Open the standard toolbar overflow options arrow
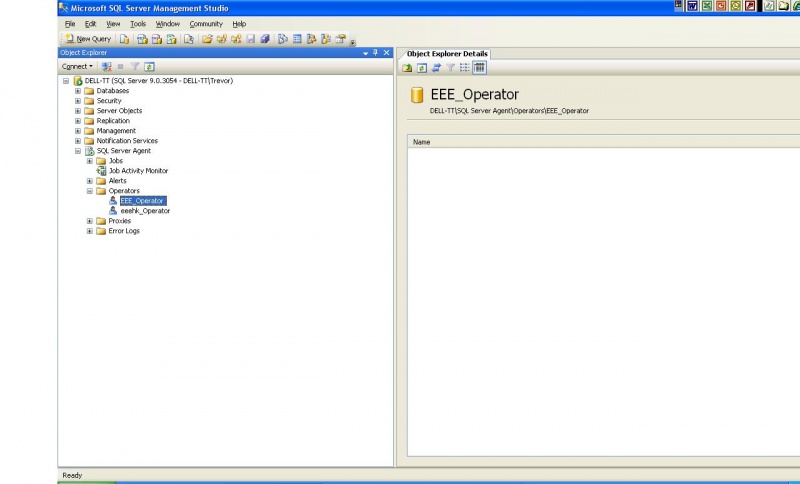Viewport: 800px width, 484px height. coord(353,41)
